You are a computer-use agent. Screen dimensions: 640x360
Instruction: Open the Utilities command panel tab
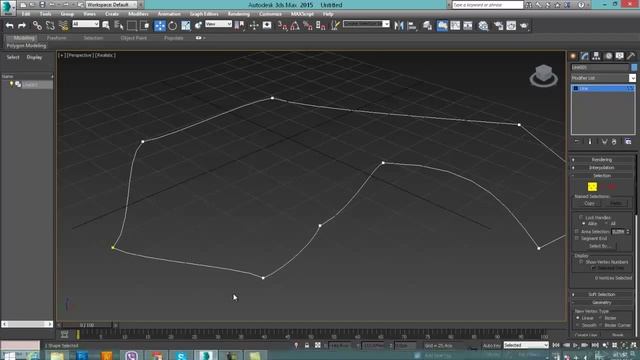coord(631,56)
